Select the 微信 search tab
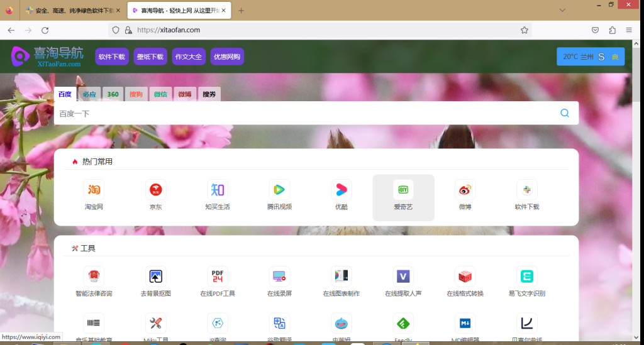Viewport: 644px width, 345px height. 160,94
